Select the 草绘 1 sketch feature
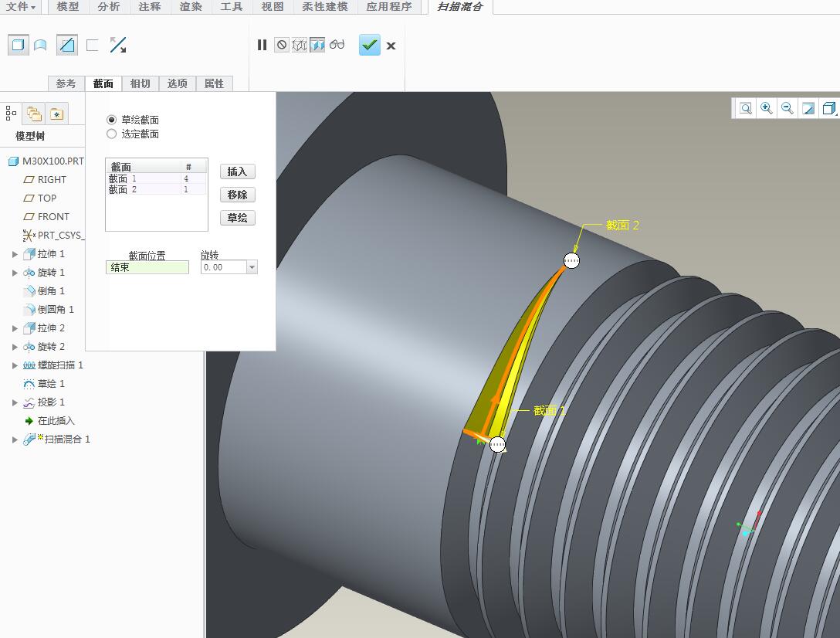840x638 pixels. coord(45,384)
